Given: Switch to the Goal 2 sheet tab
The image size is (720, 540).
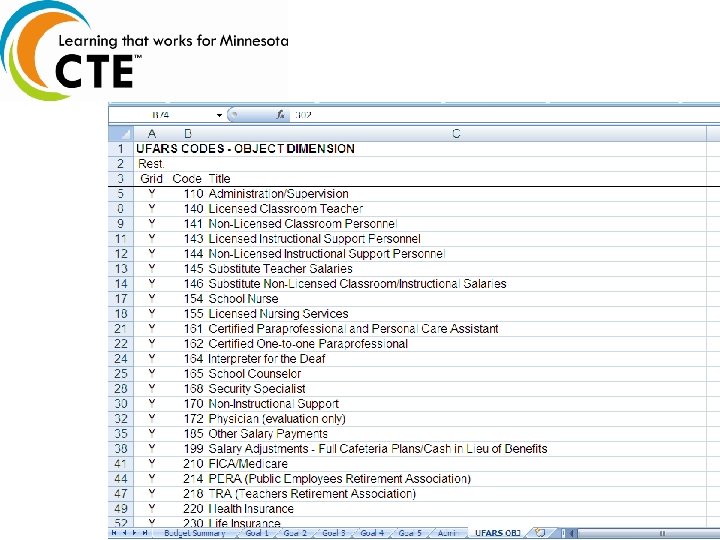Looking at the screenshot, I should [x=295, y=533].
